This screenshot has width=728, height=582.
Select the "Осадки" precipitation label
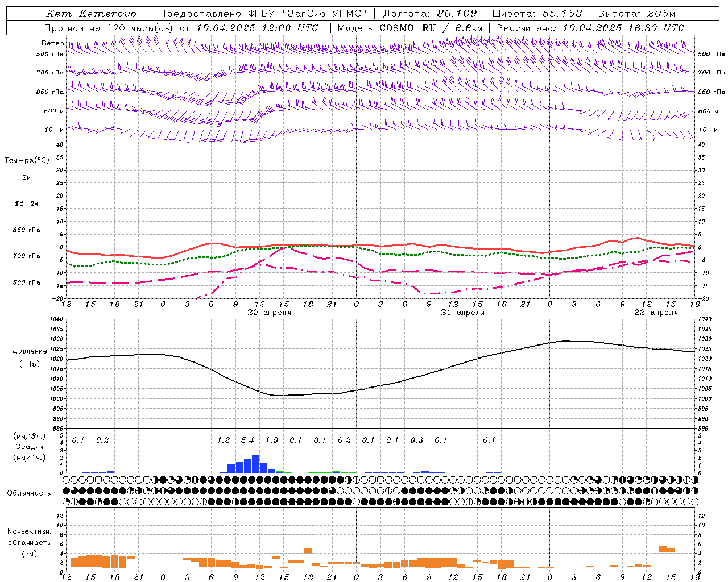click(x=29, y=447)
